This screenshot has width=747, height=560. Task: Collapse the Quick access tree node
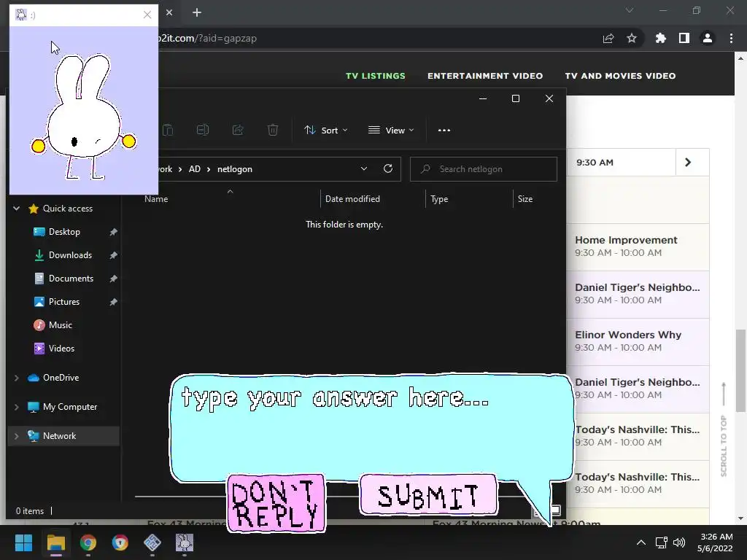click(x=17, y=209)
